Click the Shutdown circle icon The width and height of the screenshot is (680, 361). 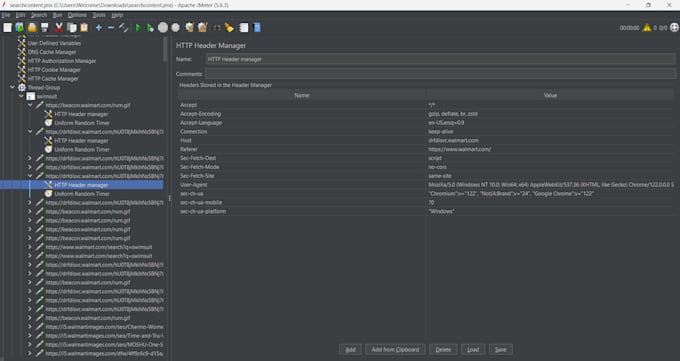(175, 28)
